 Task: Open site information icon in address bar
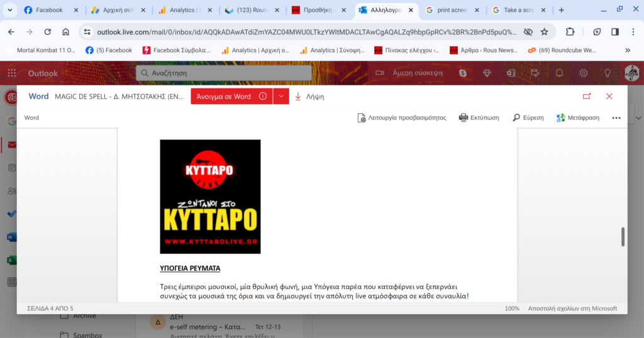[87, 32]
